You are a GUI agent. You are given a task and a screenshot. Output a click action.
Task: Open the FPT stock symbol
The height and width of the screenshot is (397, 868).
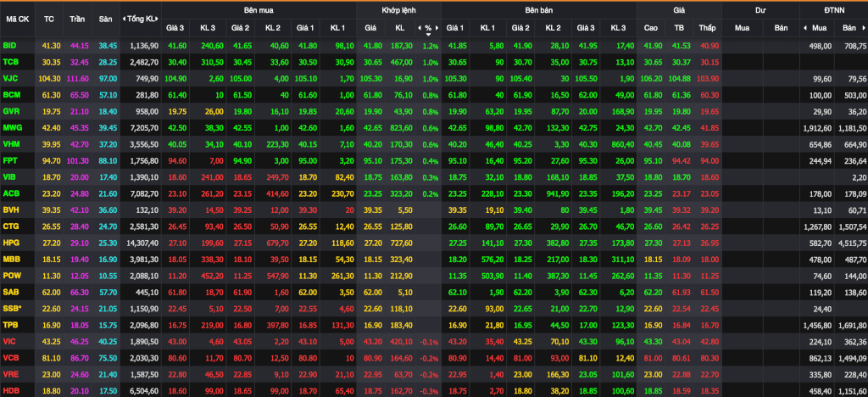click(10, 160)
